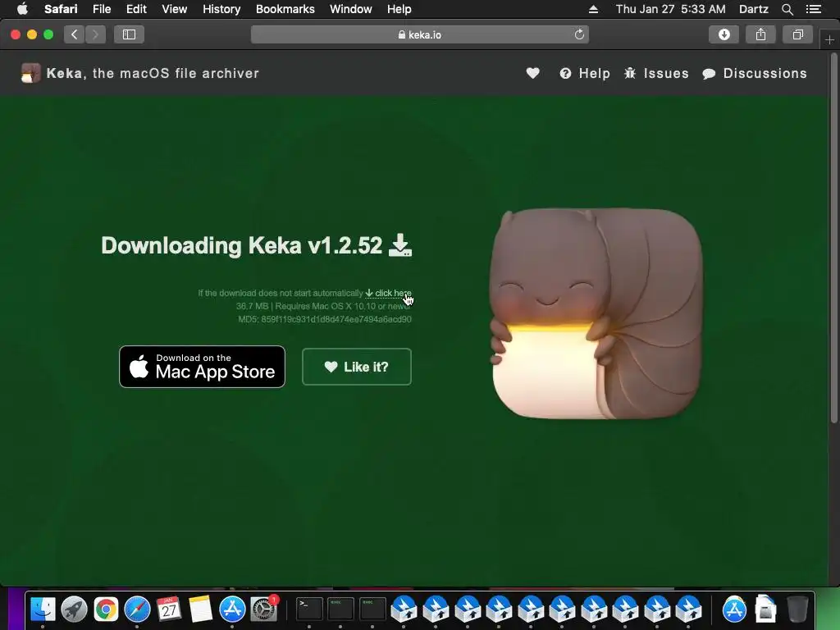Open the Window menu

pos(351,9)
